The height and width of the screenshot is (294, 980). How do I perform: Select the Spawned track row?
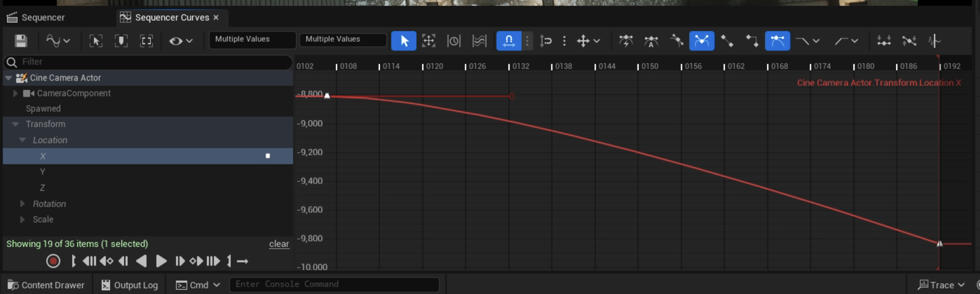pos(148,109)
